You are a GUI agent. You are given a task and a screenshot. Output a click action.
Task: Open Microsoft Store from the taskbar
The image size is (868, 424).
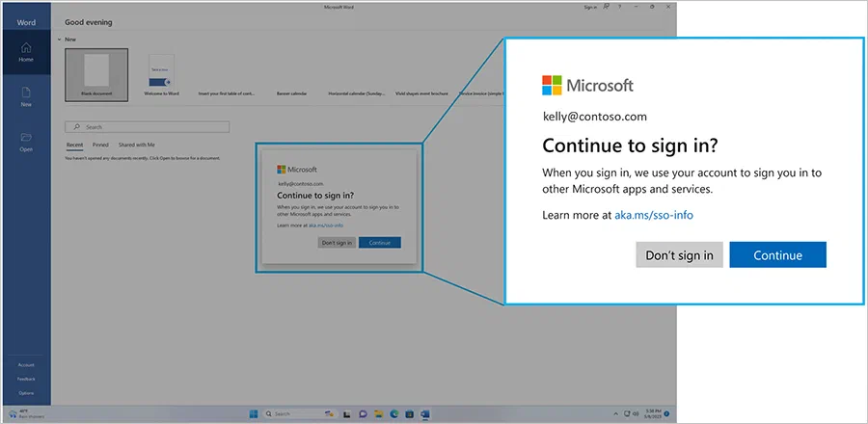click(410, 413)
